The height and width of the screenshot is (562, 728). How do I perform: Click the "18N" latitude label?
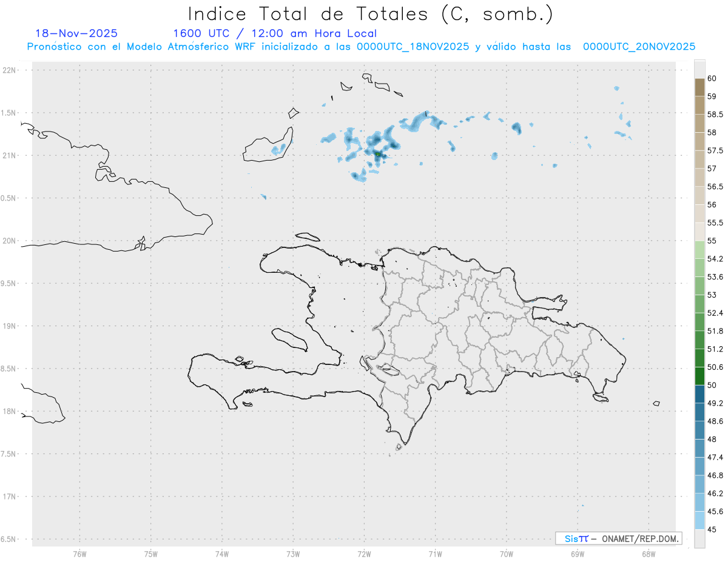[x=10, y=411]
